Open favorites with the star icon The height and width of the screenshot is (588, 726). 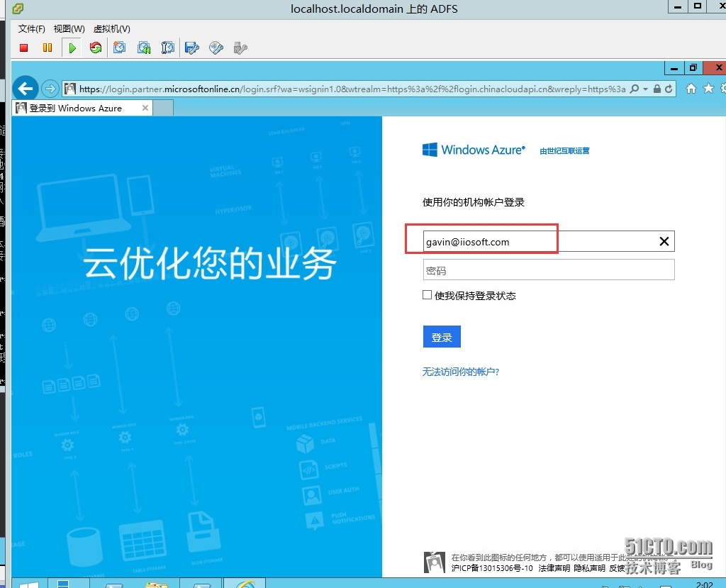708,88
